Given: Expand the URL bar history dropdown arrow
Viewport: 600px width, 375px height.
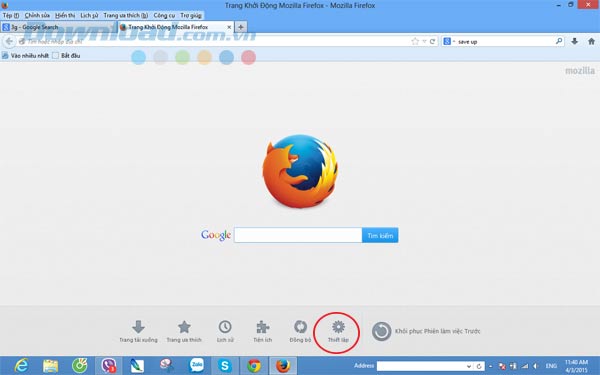Looking at the screenshot, I should pyautogui.click(x=424, y=41).
